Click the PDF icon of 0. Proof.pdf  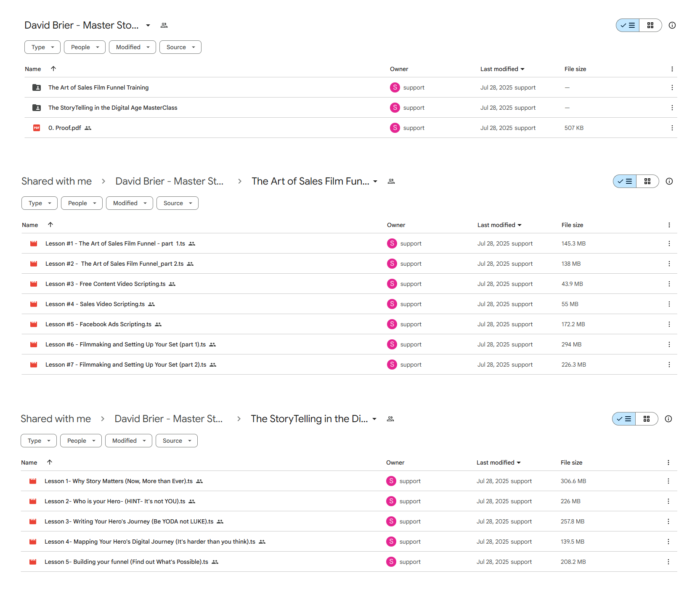[37, 128]
